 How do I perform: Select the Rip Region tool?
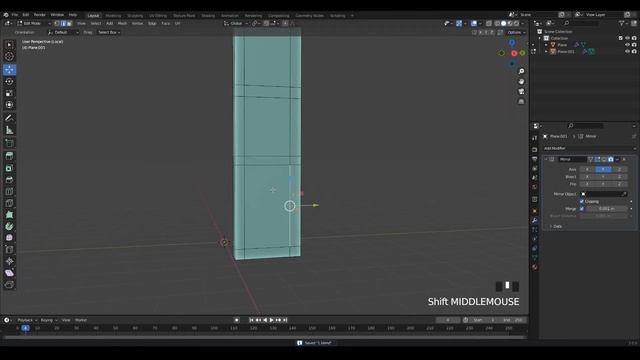[x=9, y=284]
